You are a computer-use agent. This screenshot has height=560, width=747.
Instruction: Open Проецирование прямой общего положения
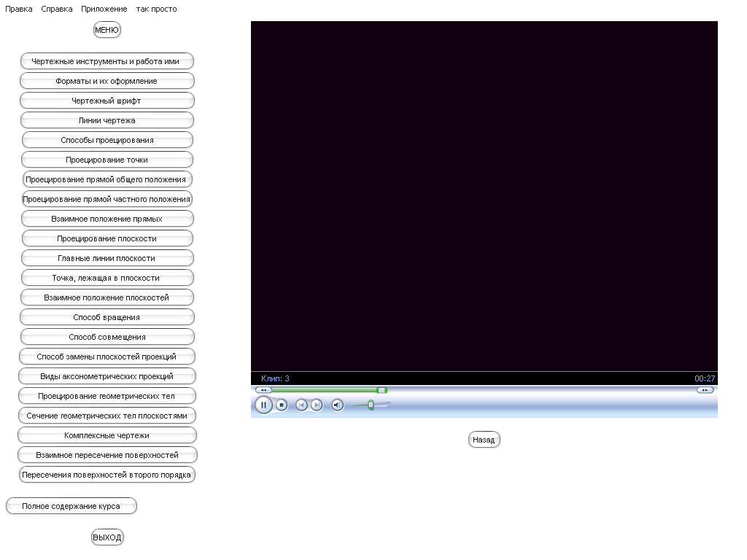coord(107,179)
